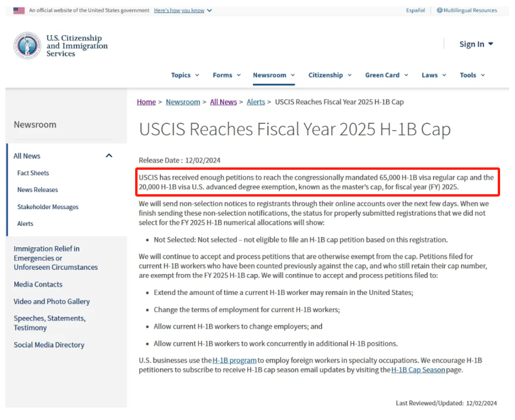
Task: Click the paragraph starting "We will send non-selection notices"
Action: point(314,213)
